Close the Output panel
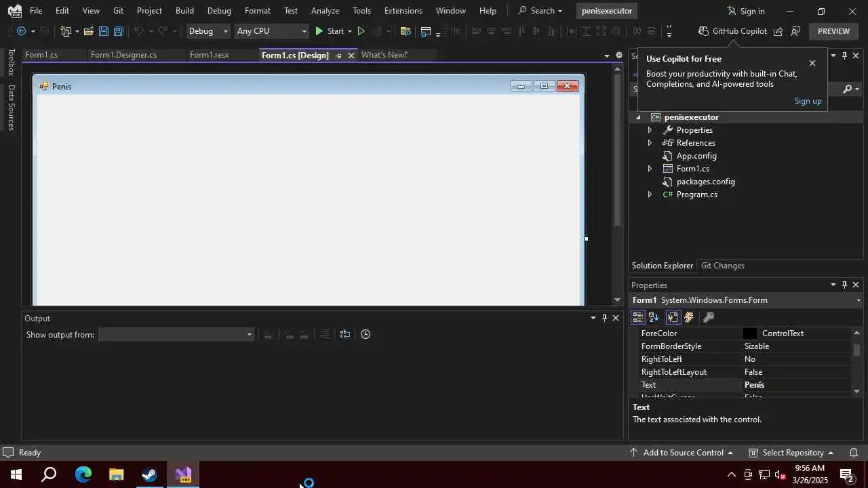 (616, 318)
